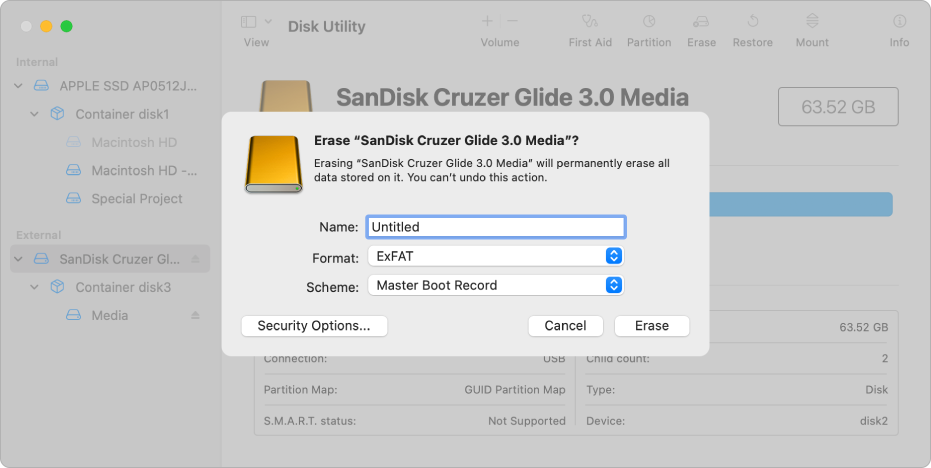Click the orange drive icon in dialog
The image size is (931, 468).
click(x=274, y=164)
